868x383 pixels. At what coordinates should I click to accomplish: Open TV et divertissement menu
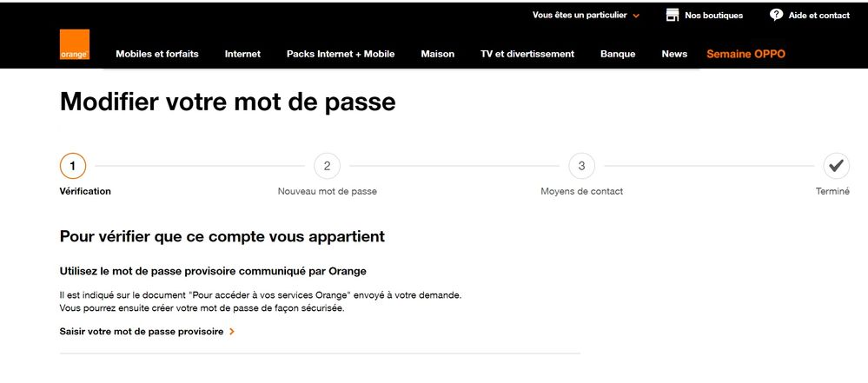[527, 54]
